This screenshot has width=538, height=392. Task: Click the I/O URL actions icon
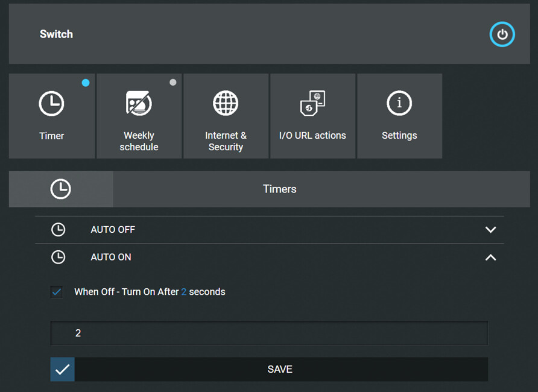point(312,104)
